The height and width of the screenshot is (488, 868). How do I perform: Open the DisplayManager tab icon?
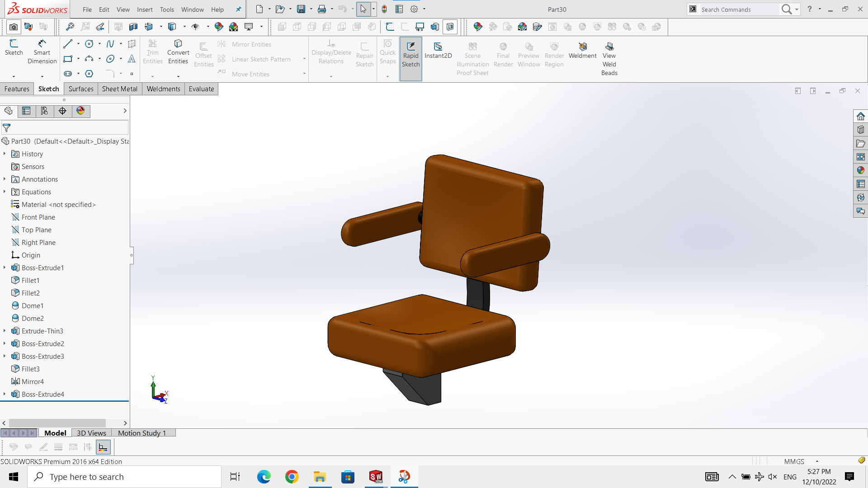tap(80, 111)
